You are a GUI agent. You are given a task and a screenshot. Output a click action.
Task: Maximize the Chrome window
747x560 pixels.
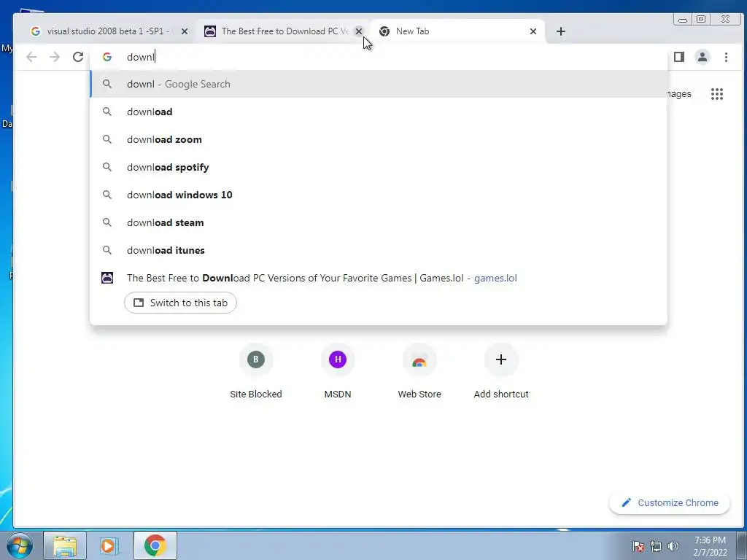701,20
